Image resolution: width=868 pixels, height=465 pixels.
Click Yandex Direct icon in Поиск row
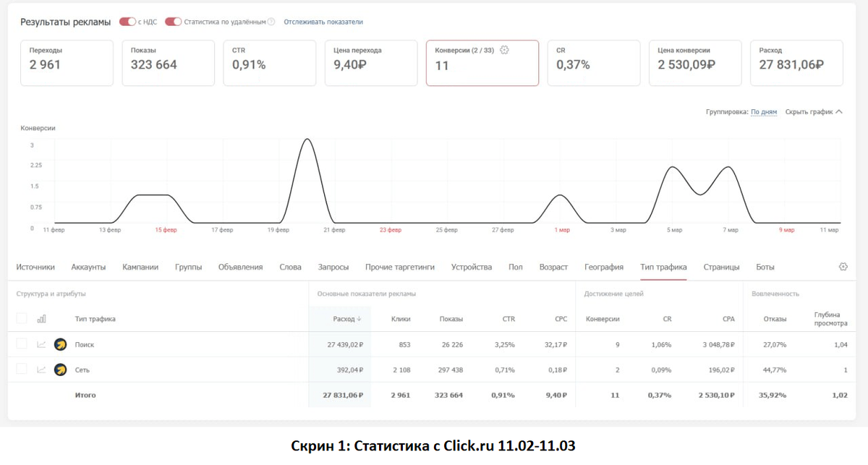(61, 345)
